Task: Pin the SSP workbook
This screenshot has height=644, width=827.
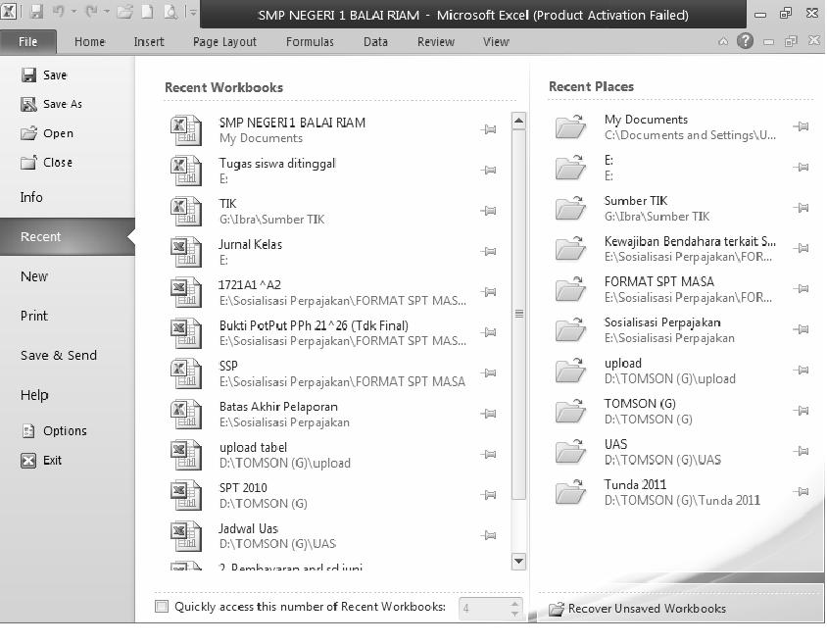Action: [x=488, y=372]
